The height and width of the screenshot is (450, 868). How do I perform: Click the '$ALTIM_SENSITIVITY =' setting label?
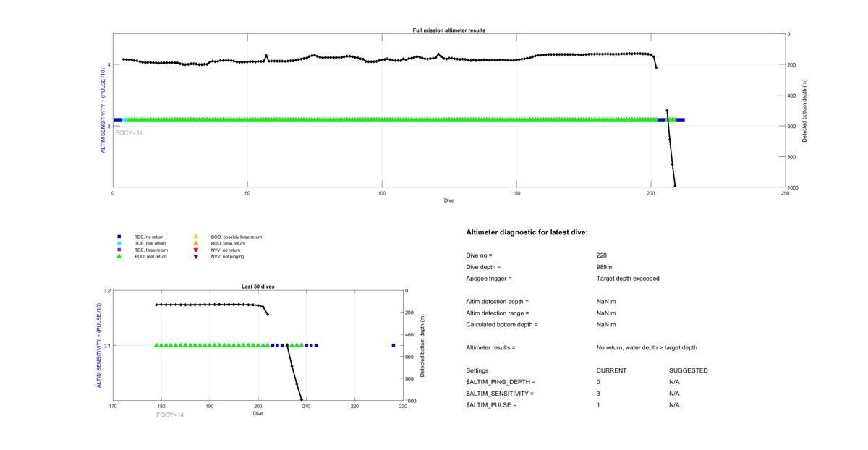pyautogui.click(x=501, y=394)
